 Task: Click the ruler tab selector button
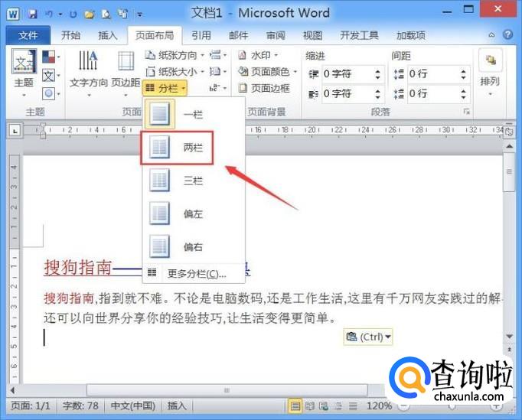pyautogui.click(x=15, y=131)
